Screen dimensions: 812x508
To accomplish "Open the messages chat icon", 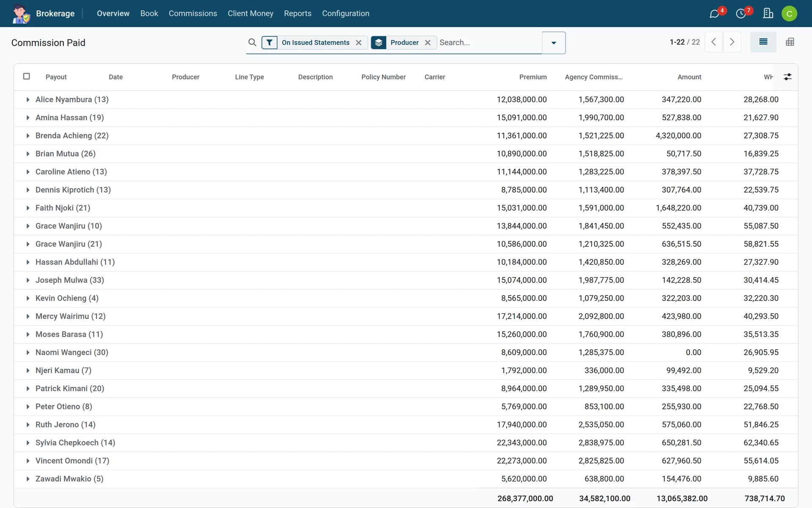I will coord(714,14).
